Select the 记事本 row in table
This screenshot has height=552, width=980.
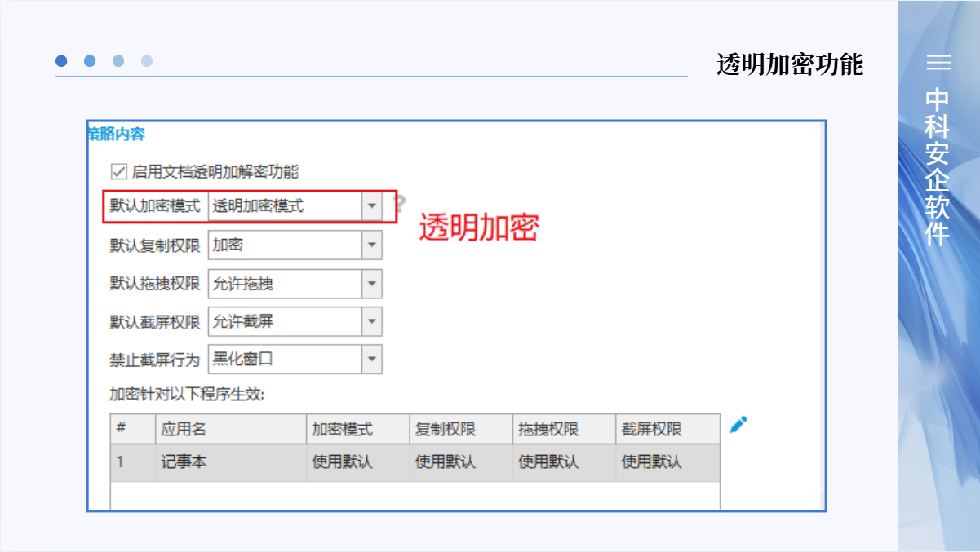(184, 462)
